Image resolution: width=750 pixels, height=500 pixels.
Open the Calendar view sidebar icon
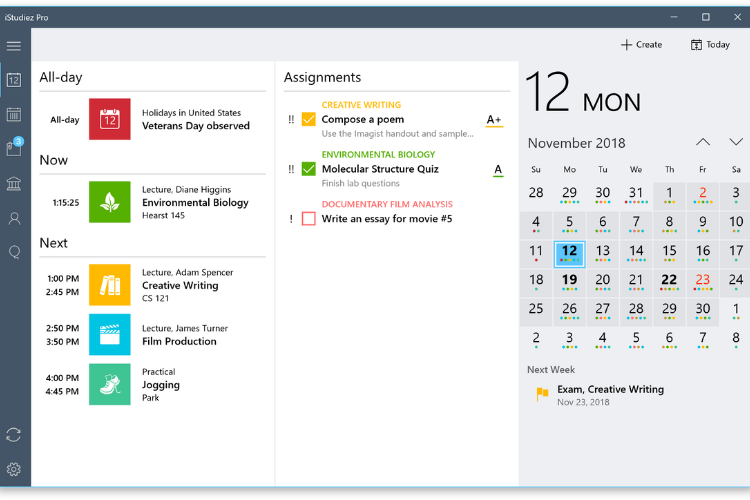tap(14, 115)
